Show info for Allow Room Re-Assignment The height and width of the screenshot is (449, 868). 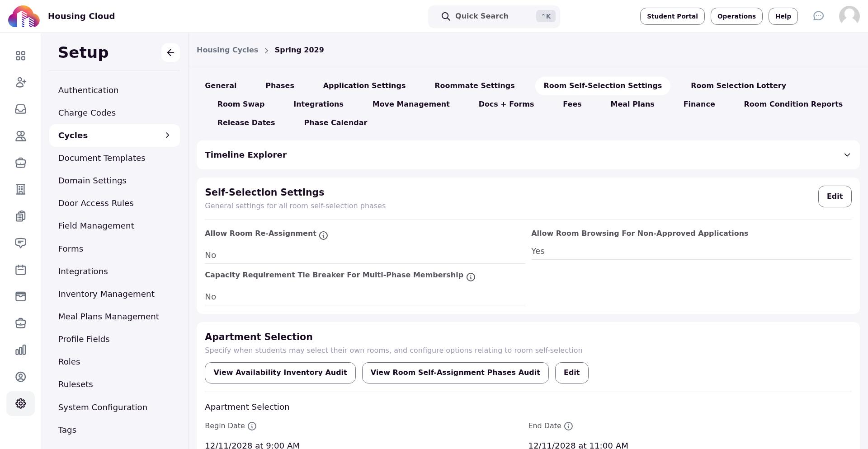point(323,235)
